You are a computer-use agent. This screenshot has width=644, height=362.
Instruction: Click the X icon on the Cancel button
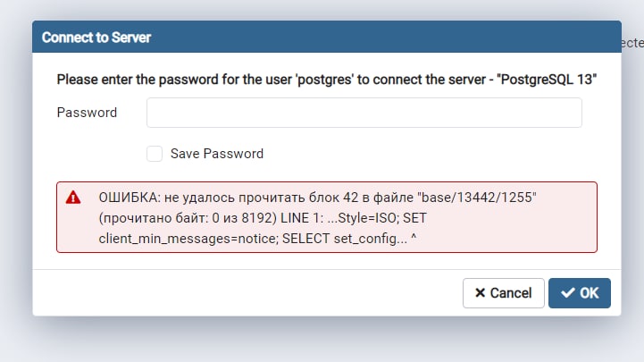[x=480, y=293]
